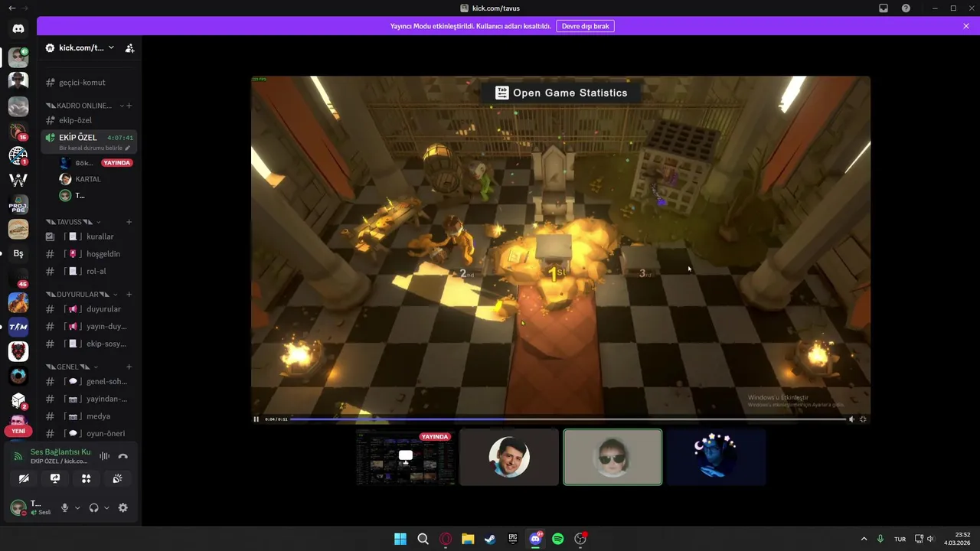Select the YAYINDA stream thumbnail tile
Image resolution: width=980 pixels, height=551 pixels.
(406, 457)
